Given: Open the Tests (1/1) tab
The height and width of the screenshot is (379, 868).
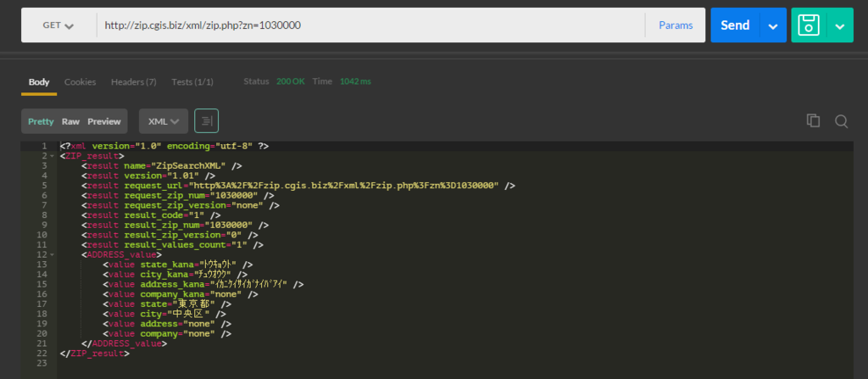Looking at the screenshot, I should coord(192,82).
